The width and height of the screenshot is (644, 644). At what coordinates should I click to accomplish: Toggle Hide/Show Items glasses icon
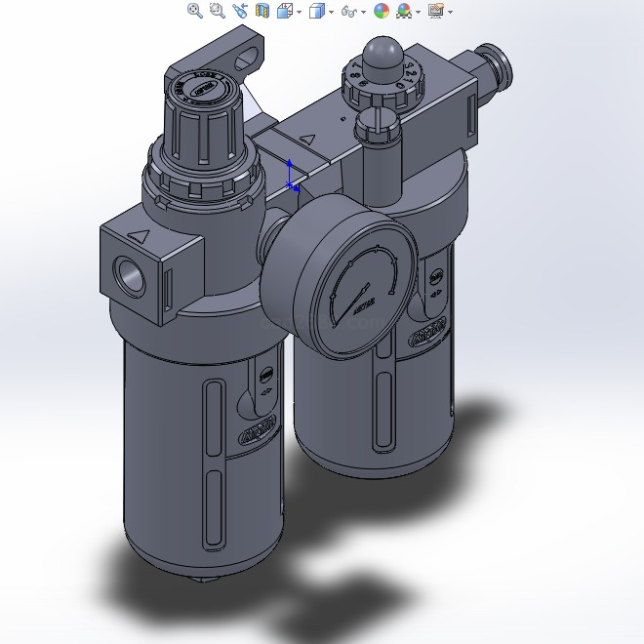[x=347, y=11]
